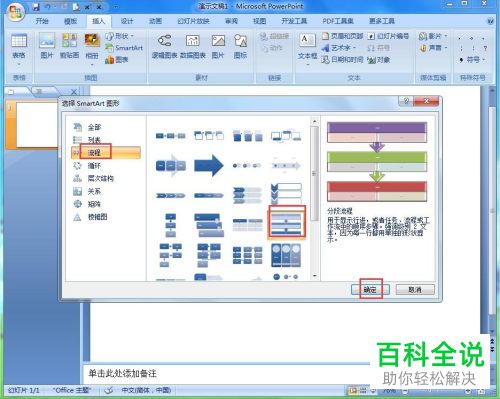The image size is (500, 399).
Task: Click the 图片 icon in 素材 group
Action: [x=218, y=46]
